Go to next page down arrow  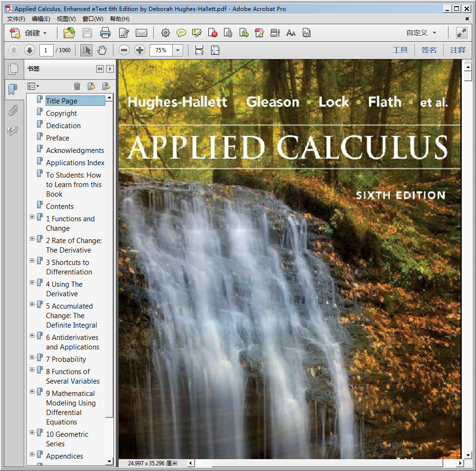29,50
